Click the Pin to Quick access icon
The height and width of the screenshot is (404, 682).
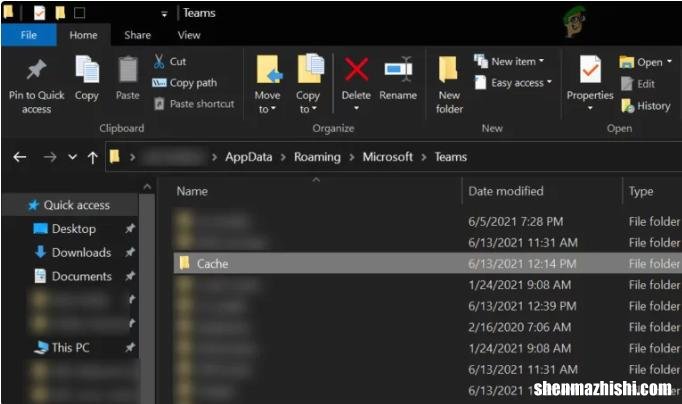(x=37, y=69)
